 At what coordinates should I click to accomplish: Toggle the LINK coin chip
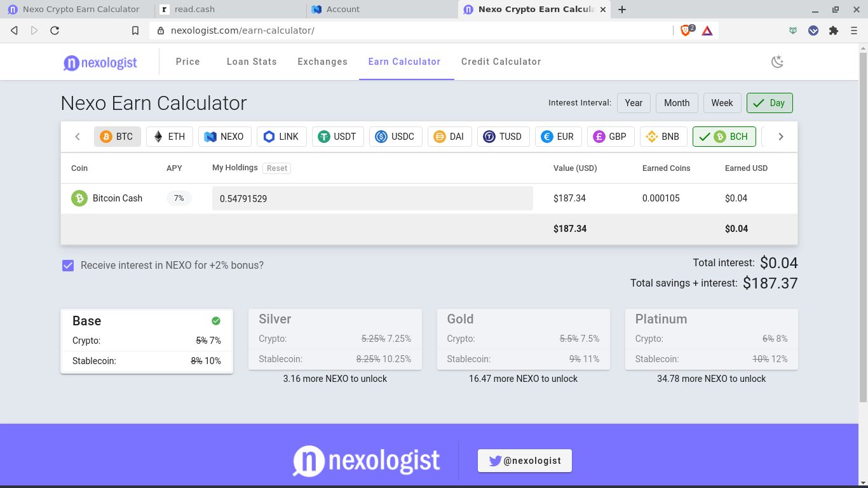[281, 137]
